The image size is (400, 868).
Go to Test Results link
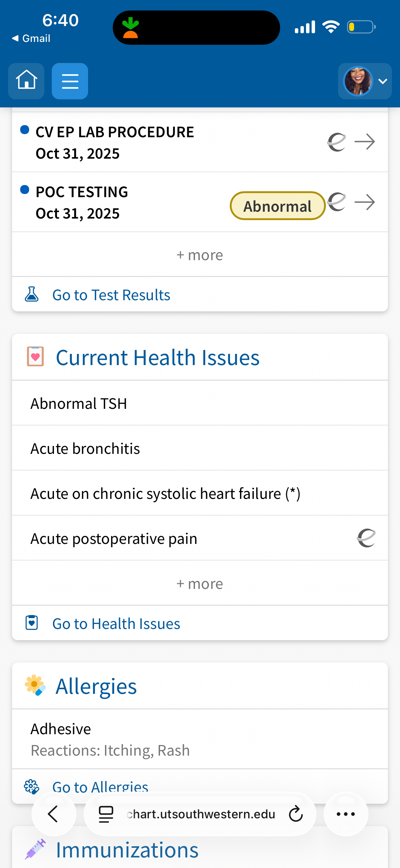click(111, 295)
